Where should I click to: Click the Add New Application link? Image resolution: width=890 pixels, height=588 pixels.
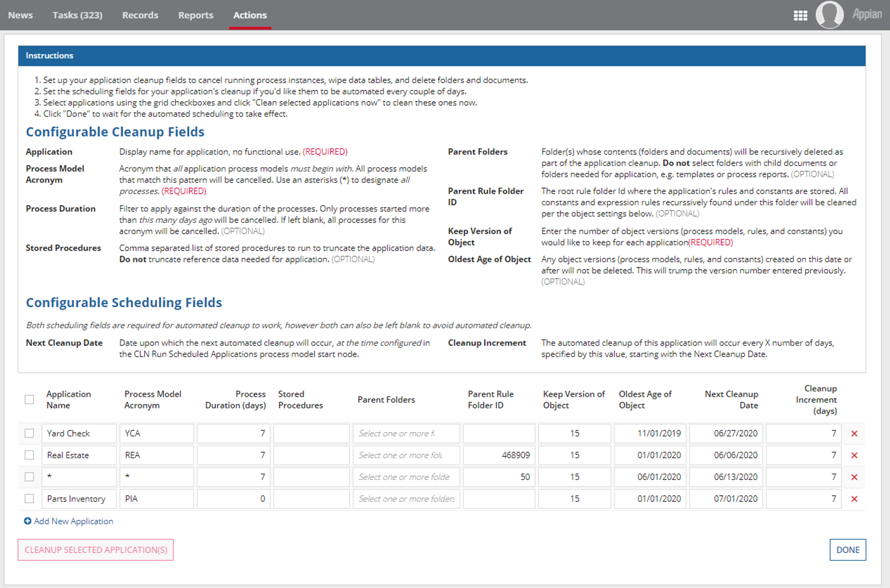pyautogui.click(x=73, y=521)
